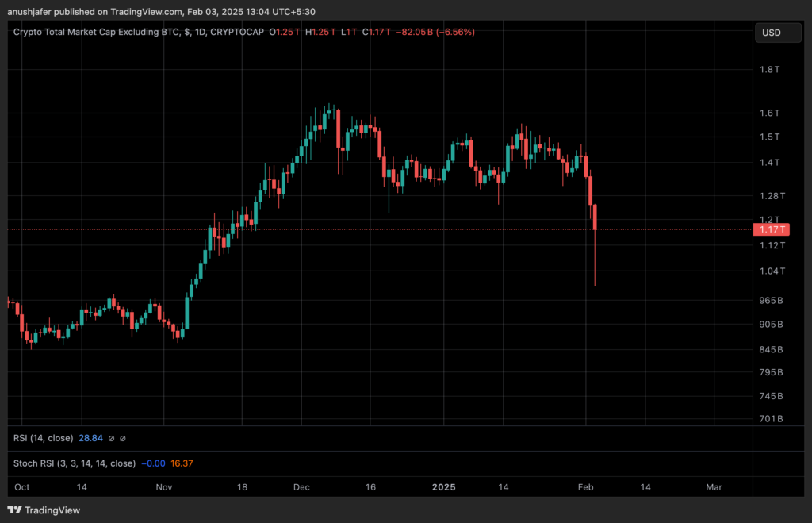Click the orange Stoch RSI value 16.37
This screenshot has width=812, height=523.
[x=182, y=463]
